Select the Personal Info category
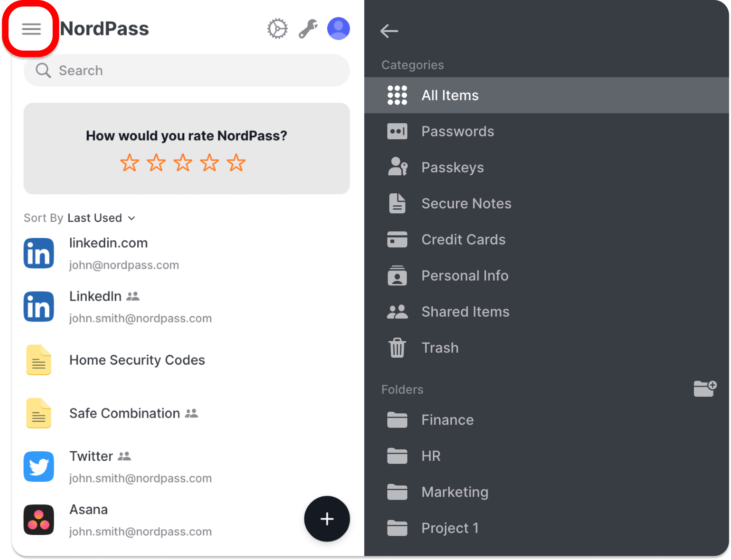731x560 pixels. pyautogui.click(x=547, y=276)
